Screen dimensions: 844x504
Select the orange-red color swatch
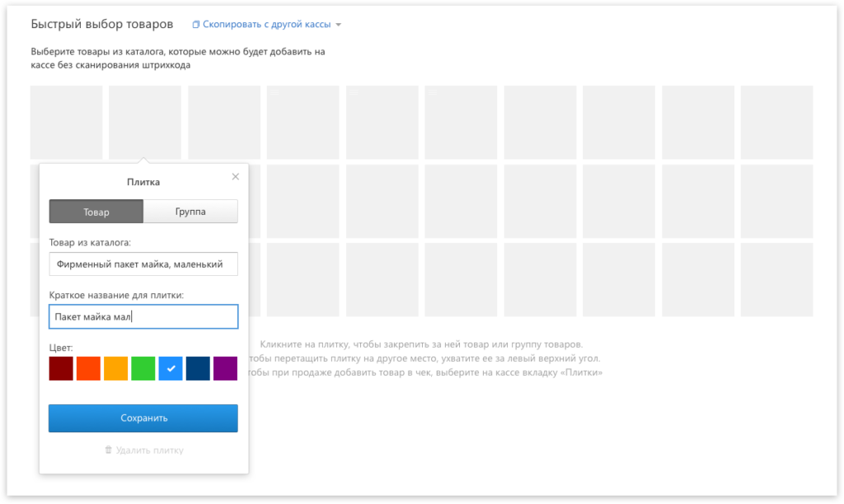coord(88,368)
